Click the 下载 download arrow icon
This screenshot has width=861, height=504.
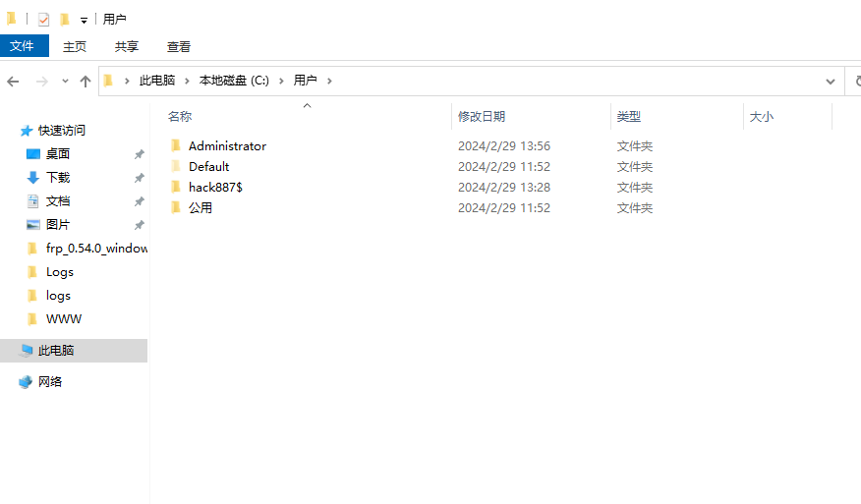pos(33,177)
